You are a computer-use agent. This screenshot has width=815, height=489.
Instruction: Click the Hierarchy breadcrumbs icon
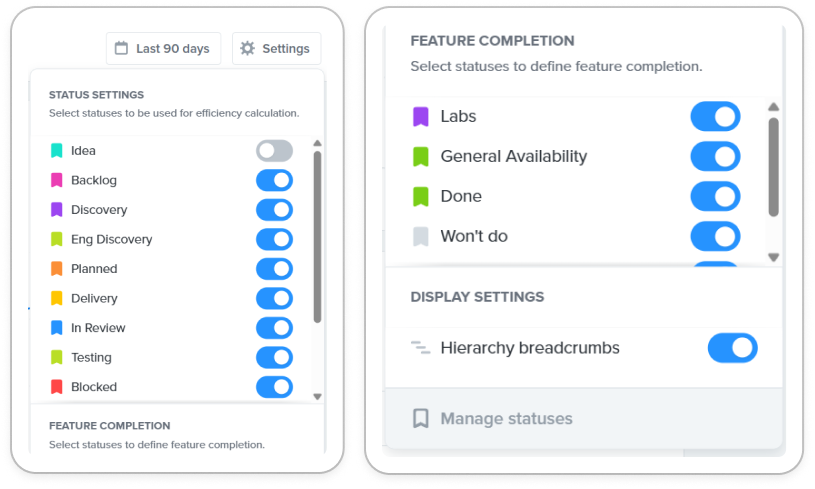coord(420,348)
